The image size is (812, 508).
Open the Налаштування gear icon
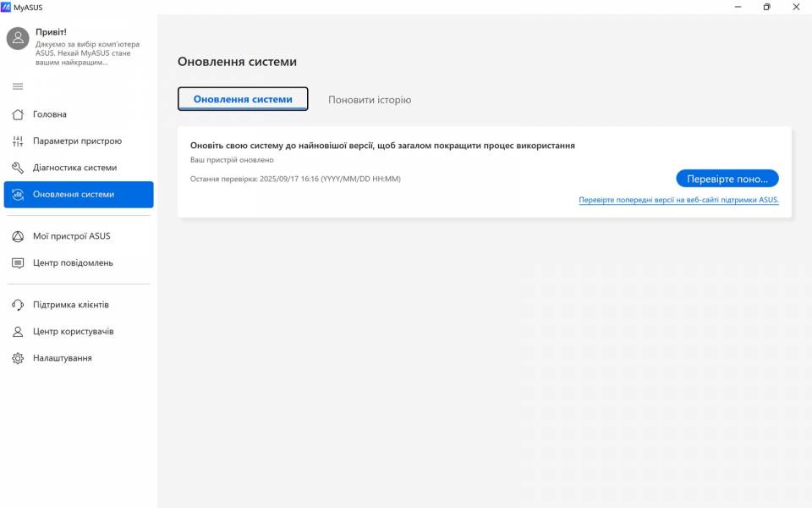coord(18,358)
